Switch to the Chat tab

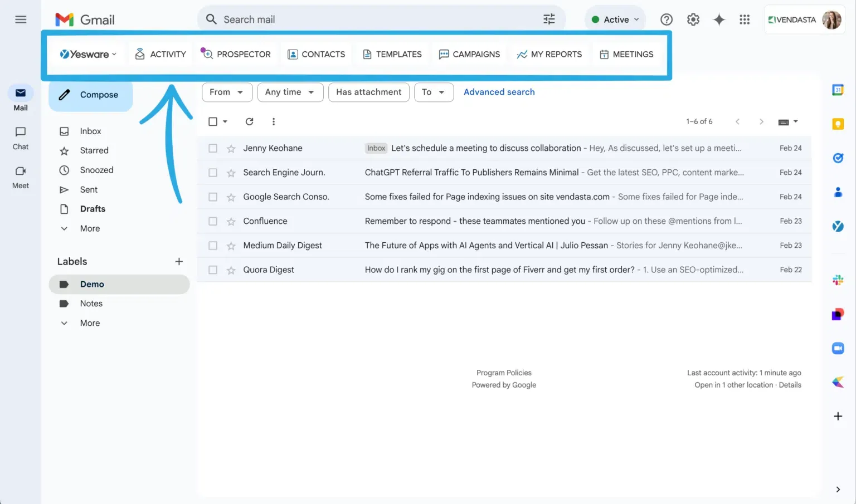coord(21,138)
